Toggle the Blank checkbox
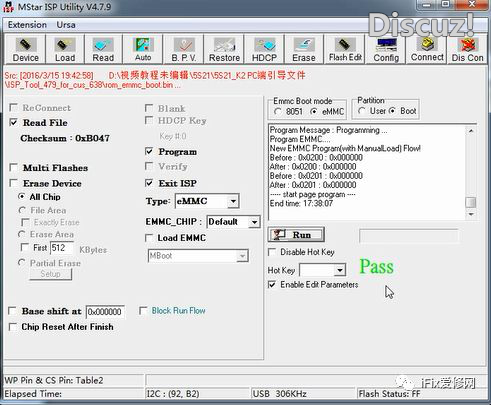Image resolution: width=491 pixels, height=405 pixels. tap(149, 108)
